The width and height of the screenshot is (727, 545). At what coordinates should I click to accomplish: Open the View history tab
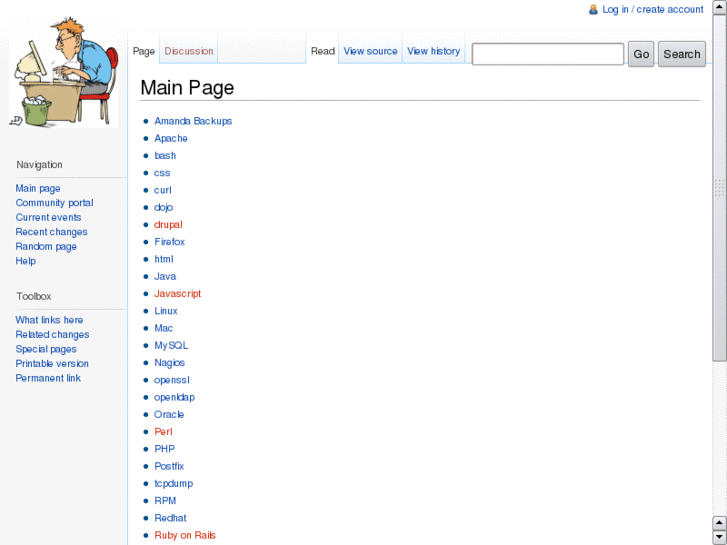click(434, 51)
